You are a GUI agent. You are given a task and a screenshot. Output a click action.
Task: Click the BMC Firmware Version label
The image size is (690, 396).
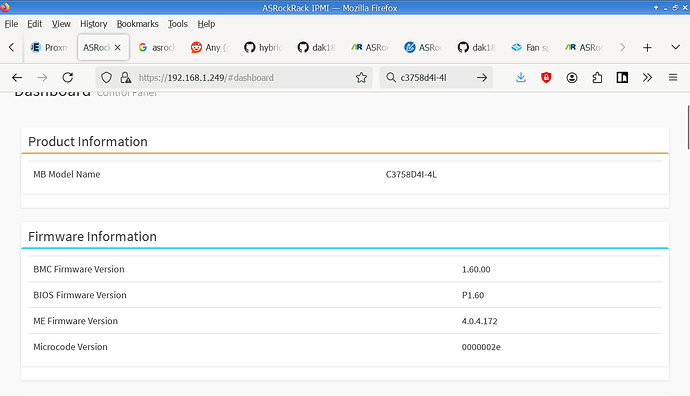79,269
